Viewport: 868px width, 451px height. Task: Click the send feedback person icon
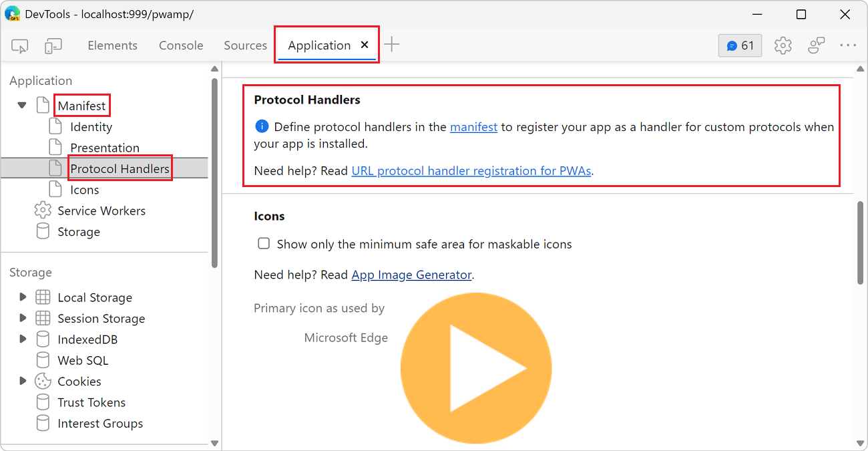pos(816,45)
